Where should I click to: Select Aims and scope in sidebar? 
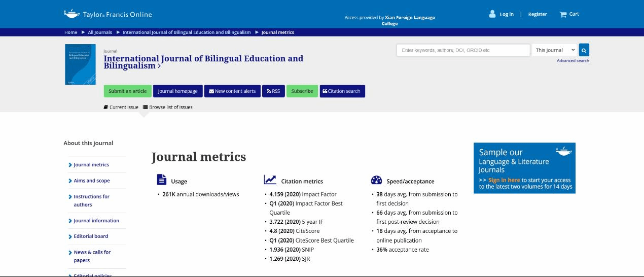(92, 181)
